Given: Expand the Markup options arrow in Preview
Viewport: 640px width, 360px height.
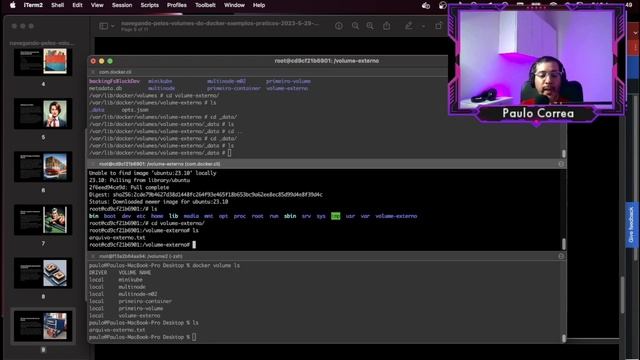Looking at the screenshot, I should (423, 26).
